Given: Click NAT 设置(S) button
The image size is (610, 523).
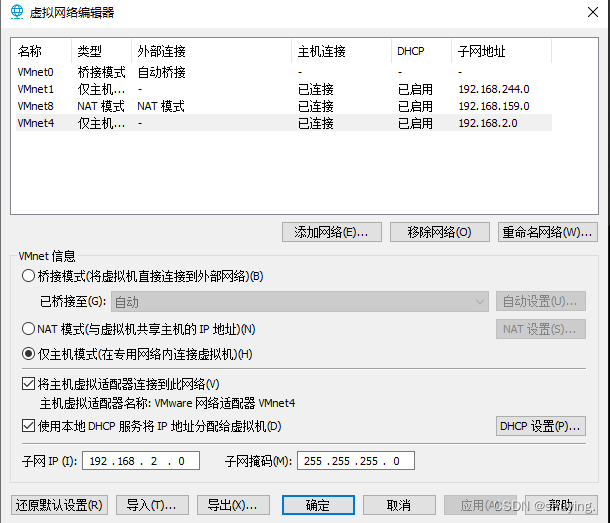Looking at the screenshot, I should pos(541,329).
